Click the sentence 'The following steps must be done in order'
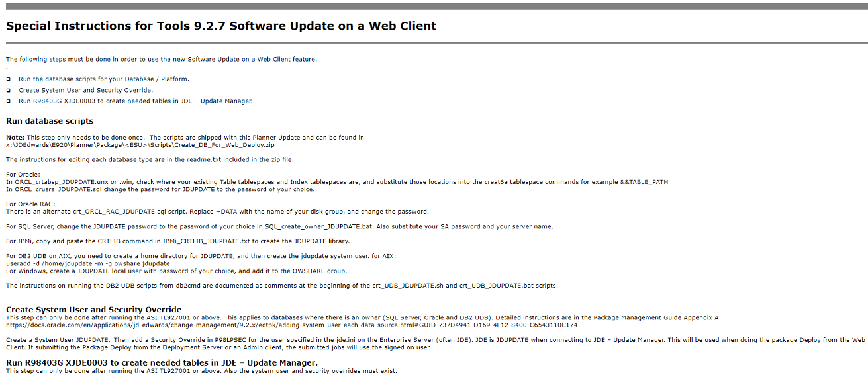This screenshot has height=379, width=868. point(162,59)
